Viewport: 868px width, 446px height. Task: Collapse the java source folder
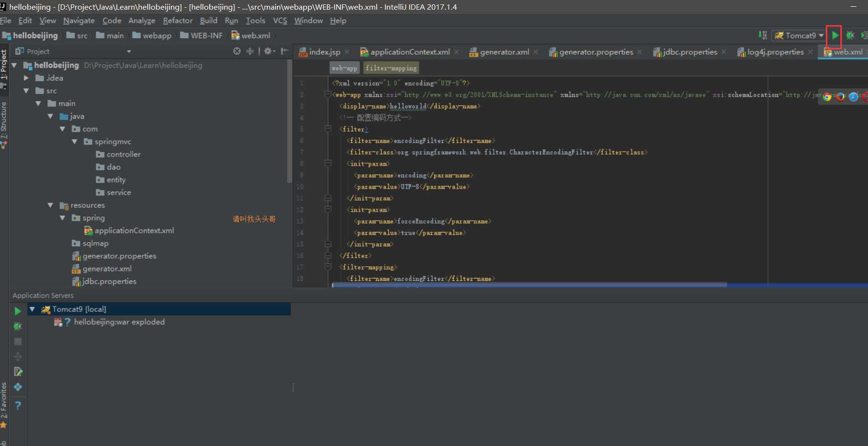coord(50,116)
